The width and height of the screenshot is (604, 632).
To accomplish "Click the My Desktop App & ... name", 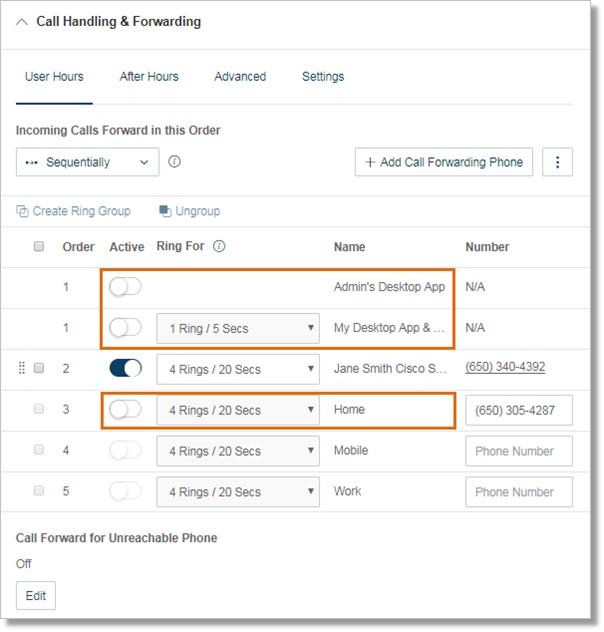I will coord(389,328).
